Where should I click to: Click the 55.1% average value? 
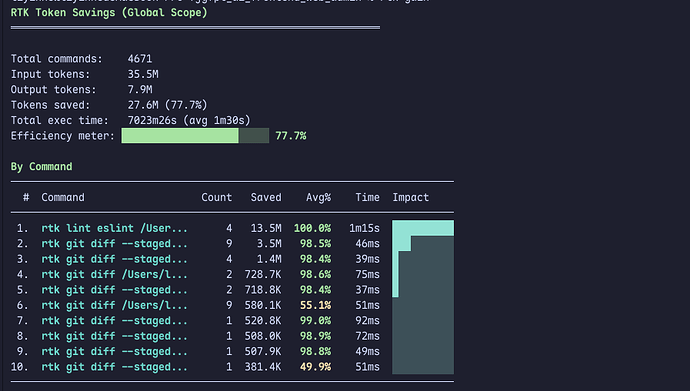pyautogui.click(x=315, y=305)
